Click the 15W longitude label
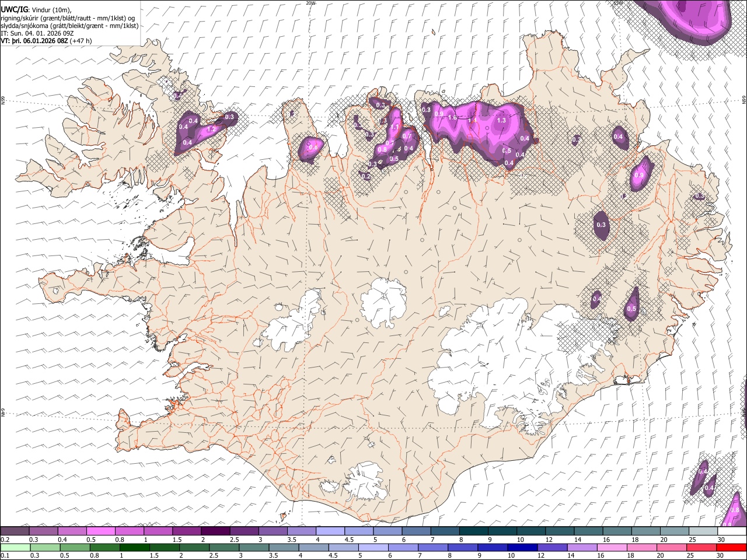This screenshot has height=560, width=747. (618, 3)
